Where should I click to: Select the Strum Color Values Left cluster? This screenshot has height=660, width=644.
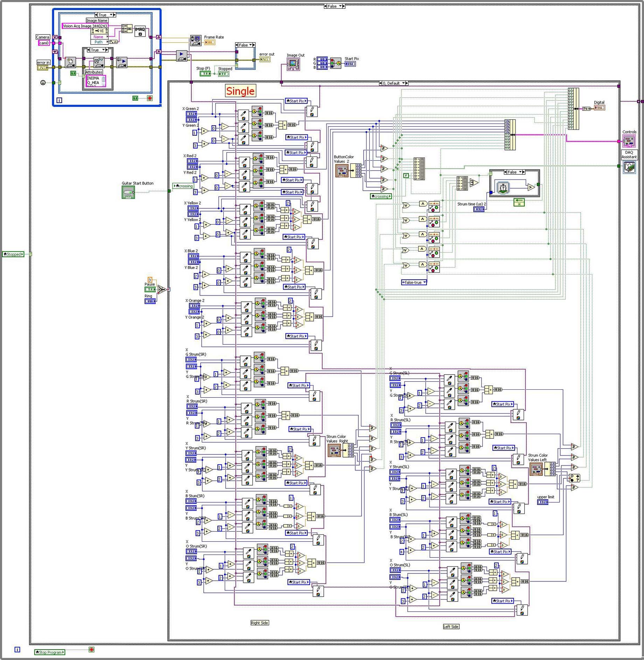click(536, 469)
